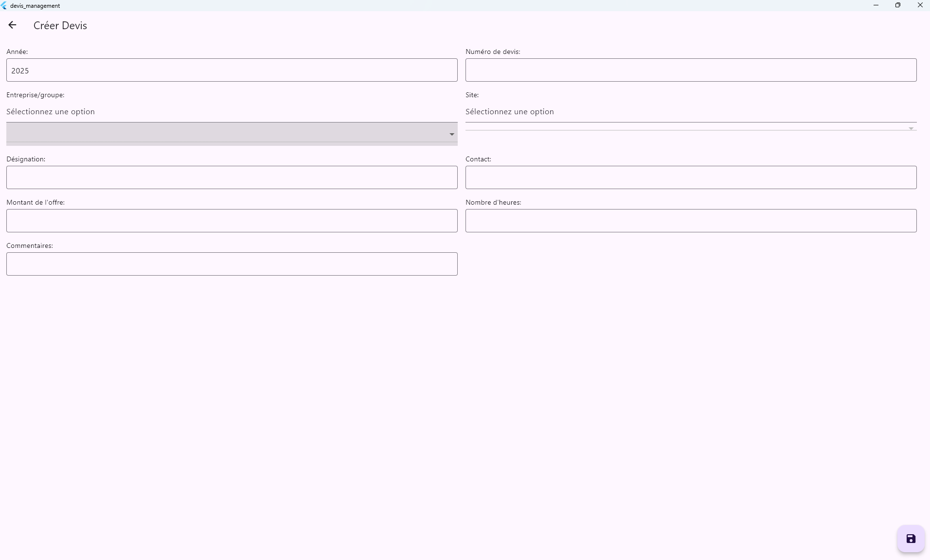Click into the Désignation input
Screen dimensions: 930x560
[232, 177]
